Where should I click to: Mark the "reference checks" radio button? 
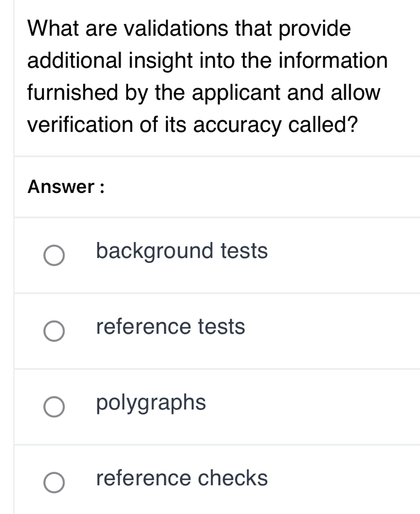coord(54,482)
